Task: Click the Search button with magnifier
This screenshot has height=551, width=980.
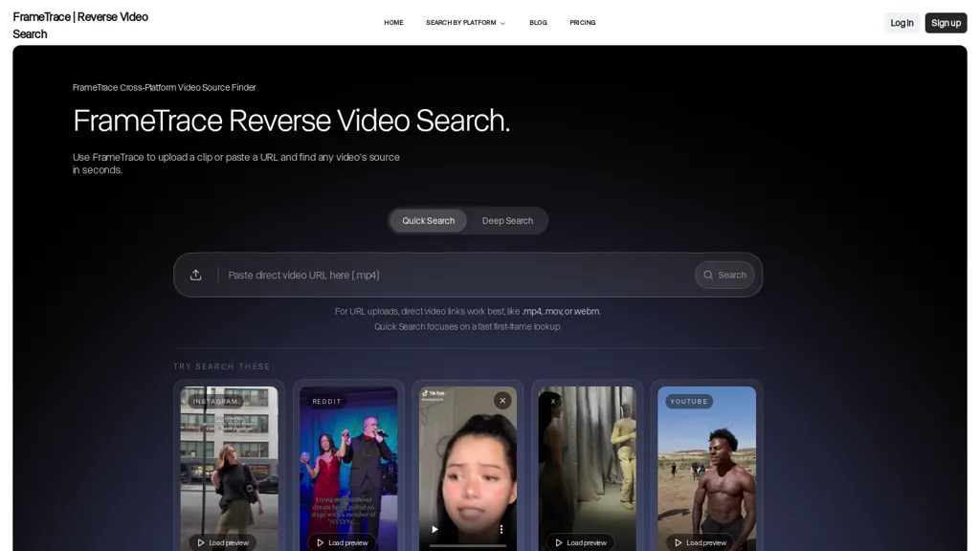Action: [724, 275]
